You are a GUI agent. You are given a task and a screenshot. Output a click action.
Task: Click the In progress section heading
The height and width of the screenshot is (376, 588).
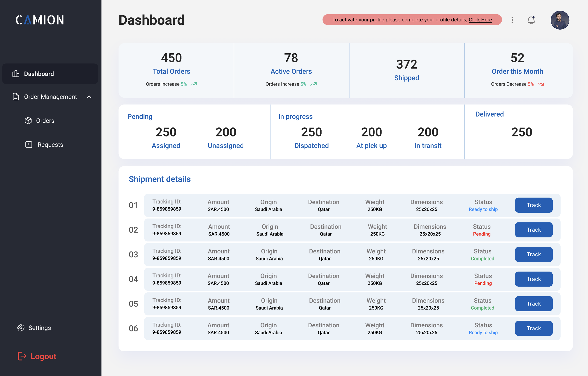[295, 117]
